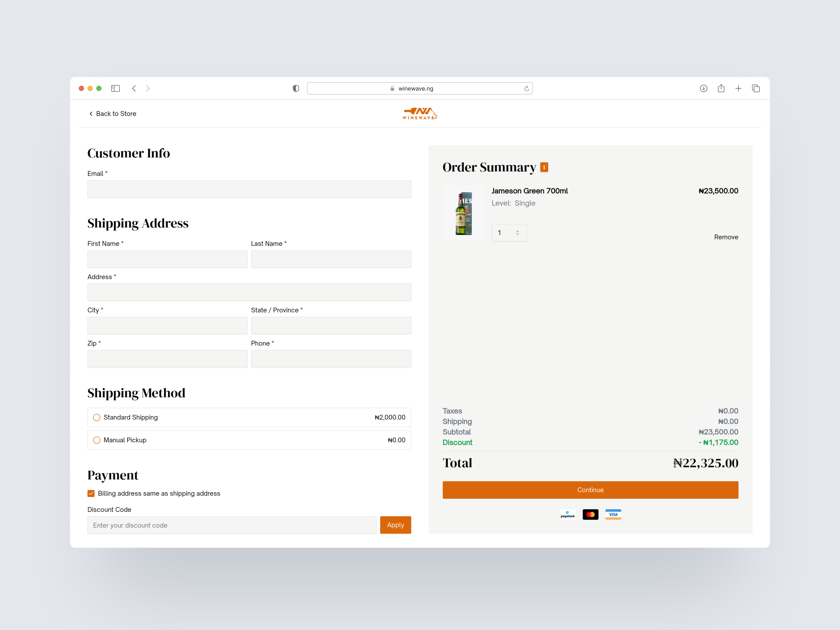840x630 pixels.
Task: Open a new tab with the plus icon
Action: click(x=738, y=89)
